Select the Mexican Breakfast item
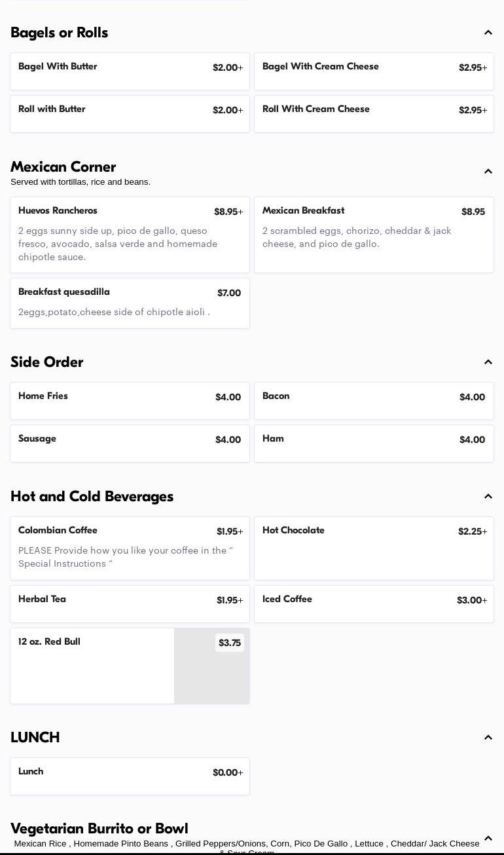This screenshot has height=855, width=504. click(x=374, y=235)
